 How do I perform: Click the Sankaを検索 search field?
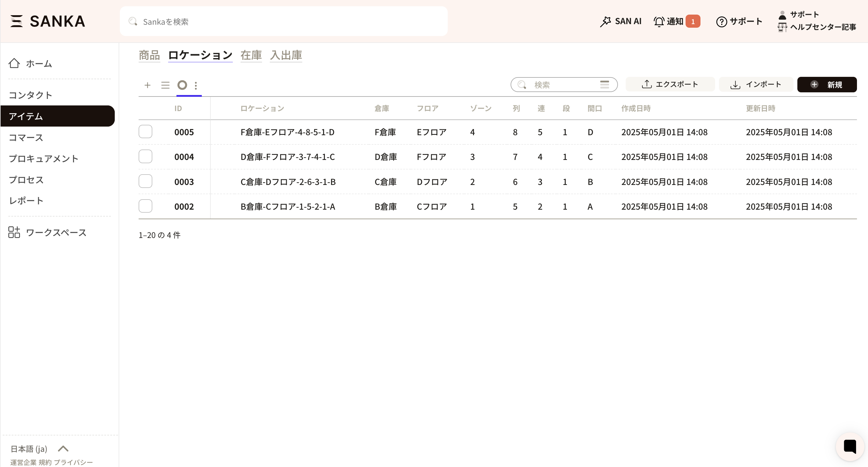tap(283, 21)
